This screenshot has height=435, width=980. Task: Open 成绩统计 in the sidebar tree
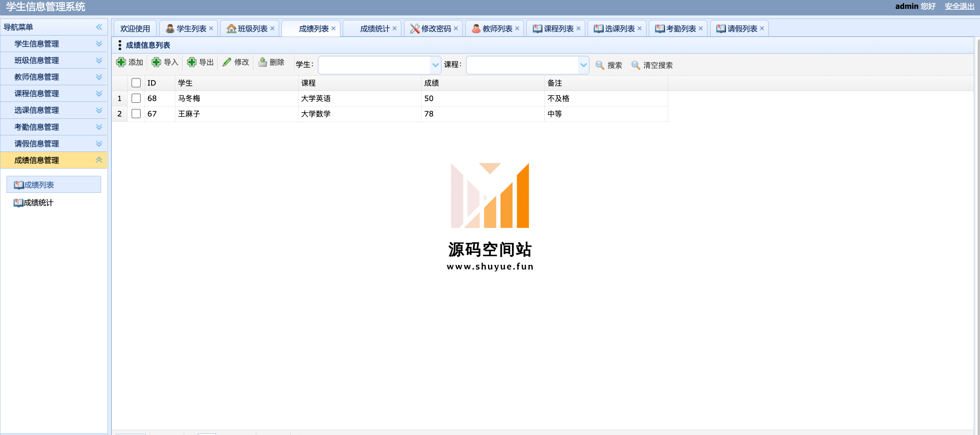pos(38,203)
